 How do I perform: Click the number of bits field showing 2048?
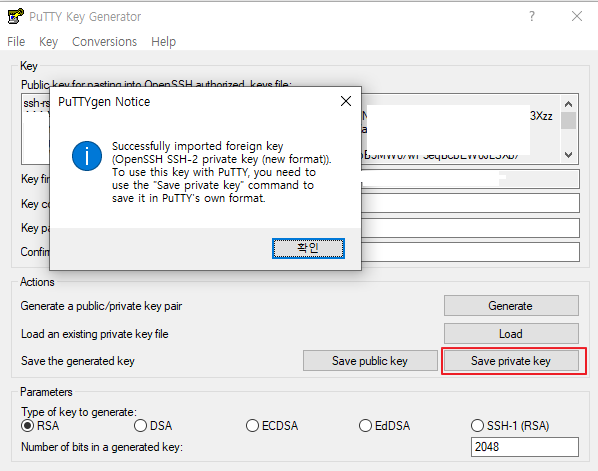pyautogui.click(x=525, y=447)
